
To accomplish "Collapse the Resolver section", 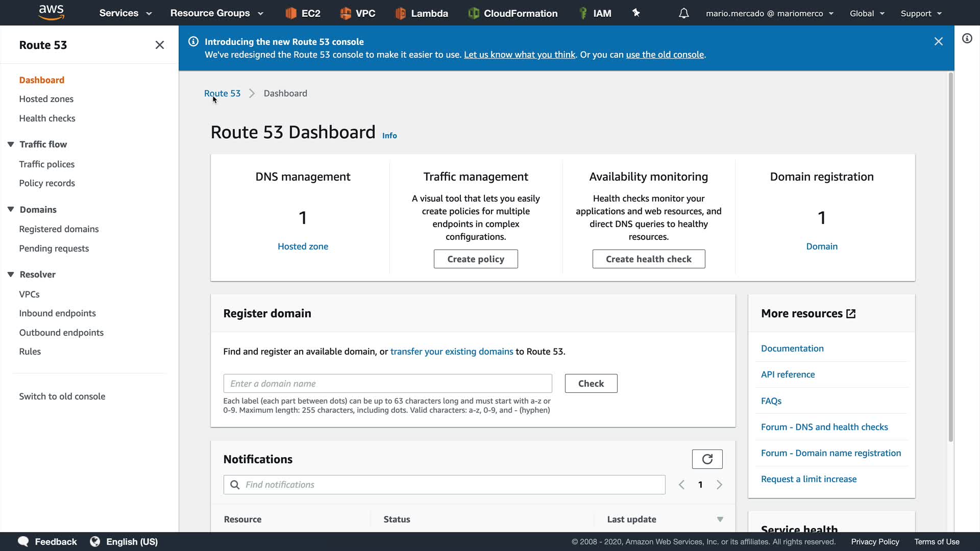I will (11, 274).
